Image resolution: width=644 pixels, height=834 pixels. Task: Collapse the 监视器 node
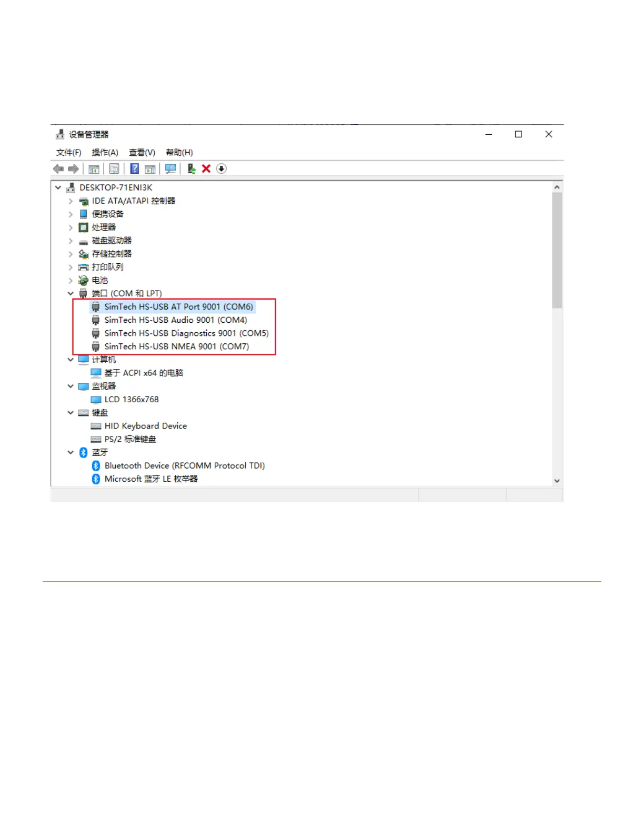pyautogui.click(x=71, y=386)
